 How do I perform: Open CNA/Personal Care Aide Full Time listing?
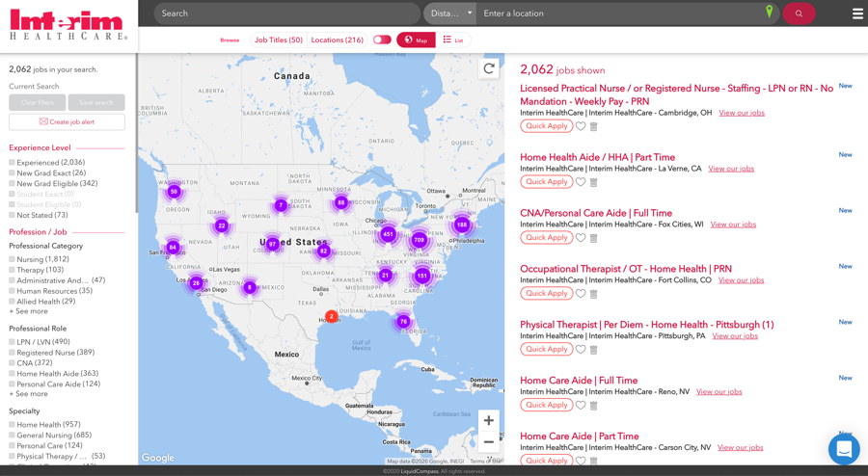(596, 213)
